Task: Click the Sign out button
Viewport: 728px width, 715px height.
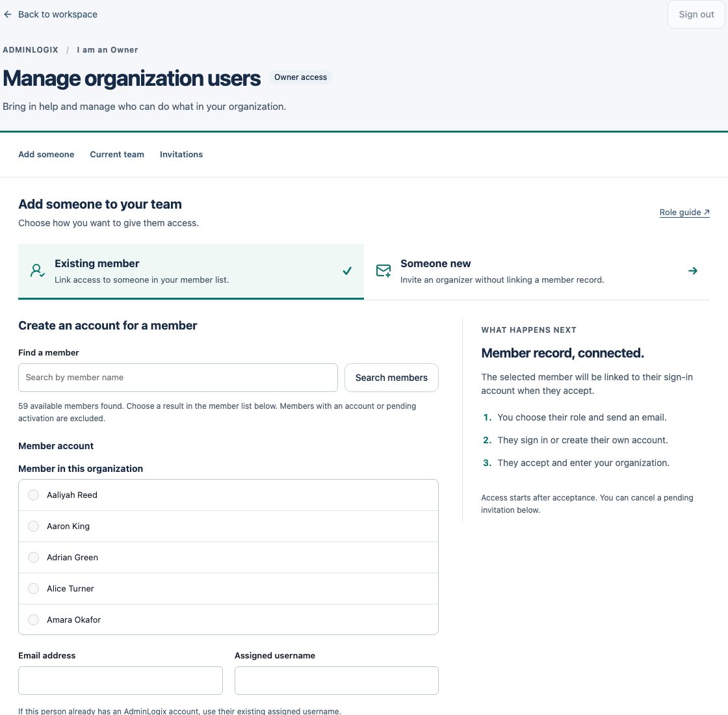Action: [696, 14]
